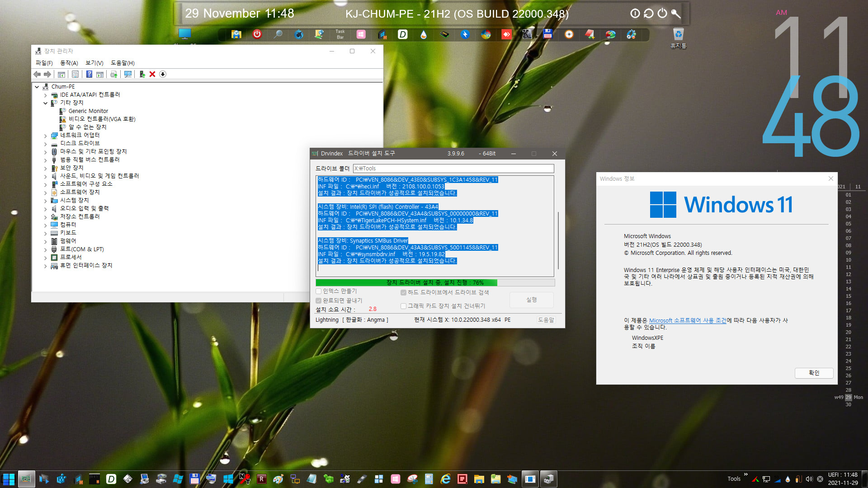Click Update driver icon in Device Manager toolbar
The height and width of the screenshot is (488, 868).
click(x=114, y=74)
